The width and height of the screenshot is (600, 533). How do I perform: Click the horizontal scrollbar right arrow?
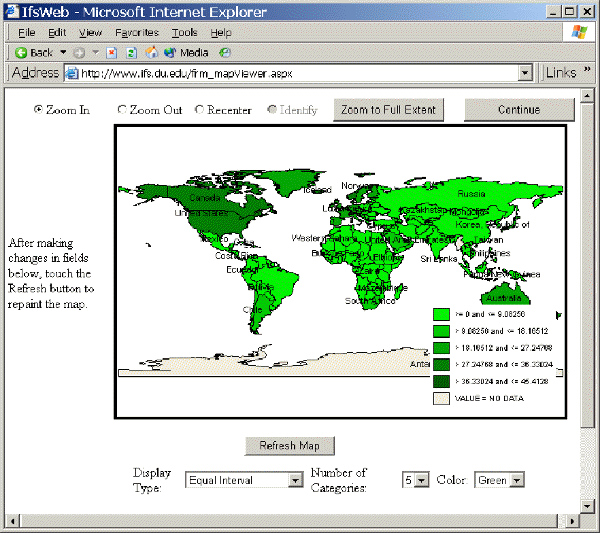tap(572, 521)
